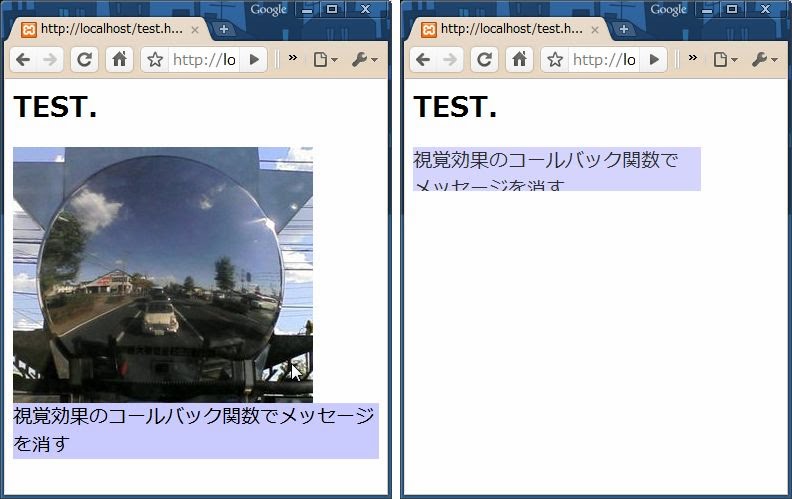Viewport: 792px width, 499px height.
Task: Click the convex mirror photo
Action: pyautogui.click(x=162, y=273)
